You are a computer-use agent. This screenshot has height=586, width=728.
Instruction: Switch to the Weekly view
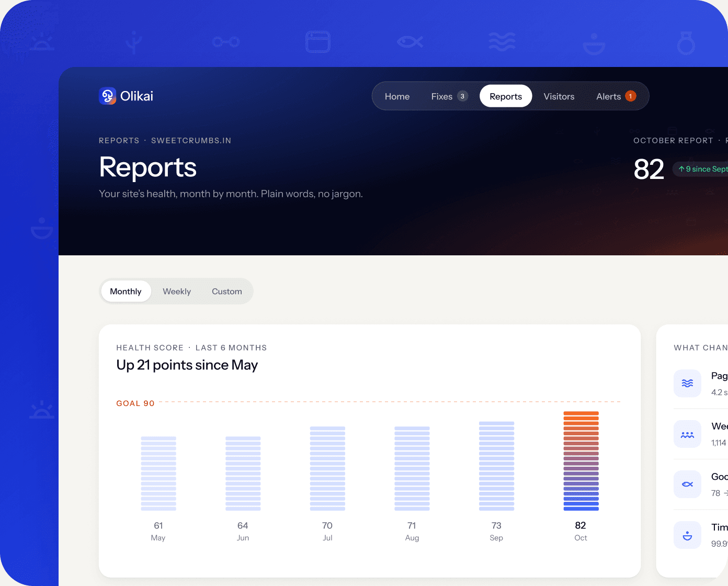pyautogui.click(x=177, y=291)
